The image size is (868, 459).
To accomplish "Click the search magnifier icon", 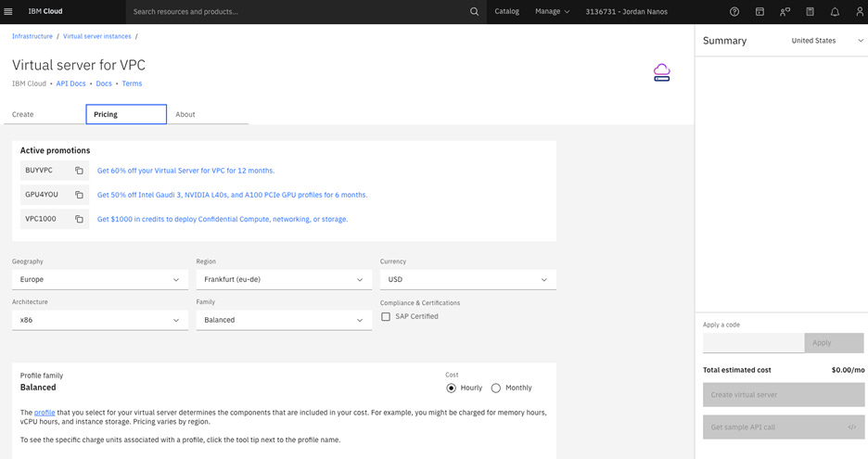I will 475,12.
